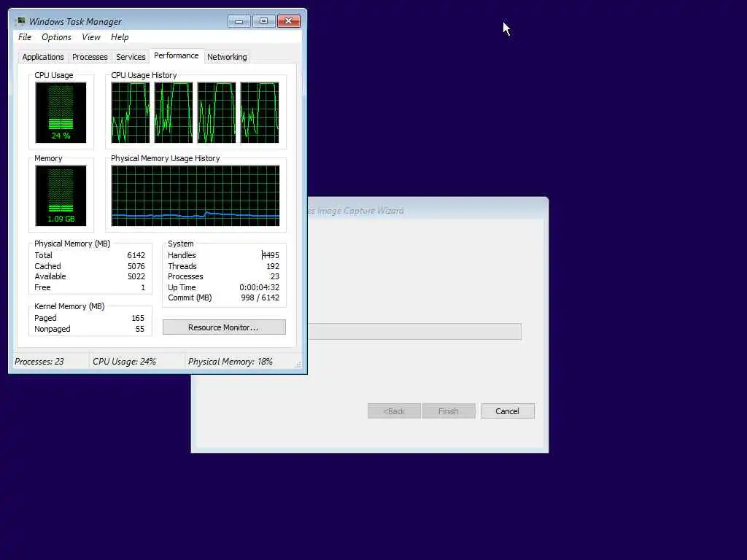The height and width of the screenshot is (560, 747).
Task: Click the Handles value 4495
Action: 270,255
